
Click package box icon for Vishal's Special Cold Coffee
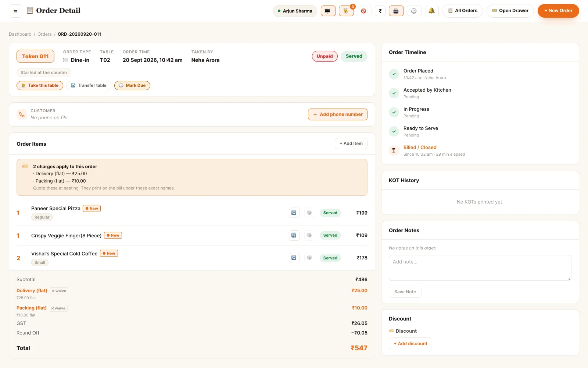[309, 258]
